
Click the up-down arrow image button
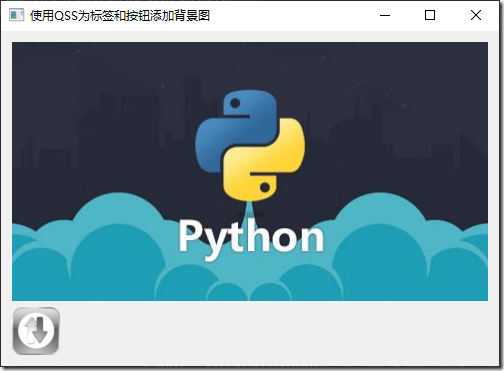(36, 331)
